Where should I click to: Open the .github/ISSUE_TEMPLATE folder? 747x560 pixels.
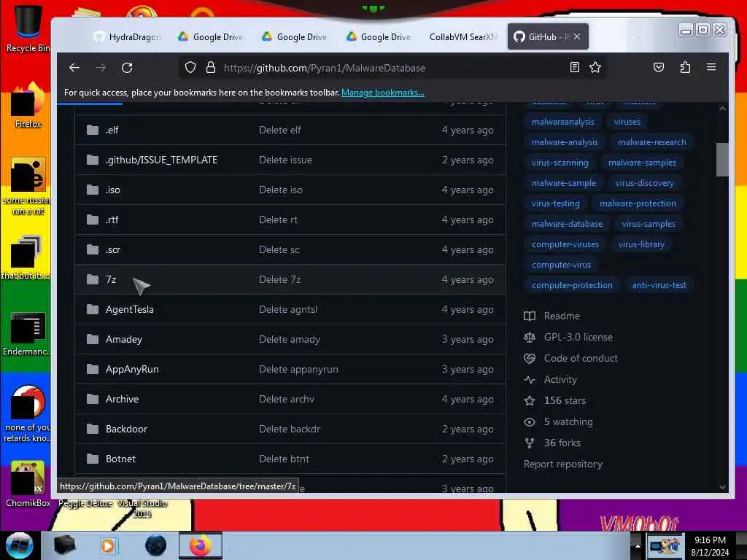pyautogui.click(x=161, y=160)
